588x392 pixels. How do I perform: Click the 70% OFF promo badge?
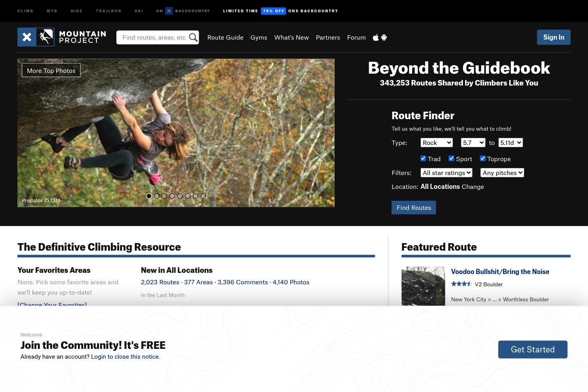click(274, 11)
